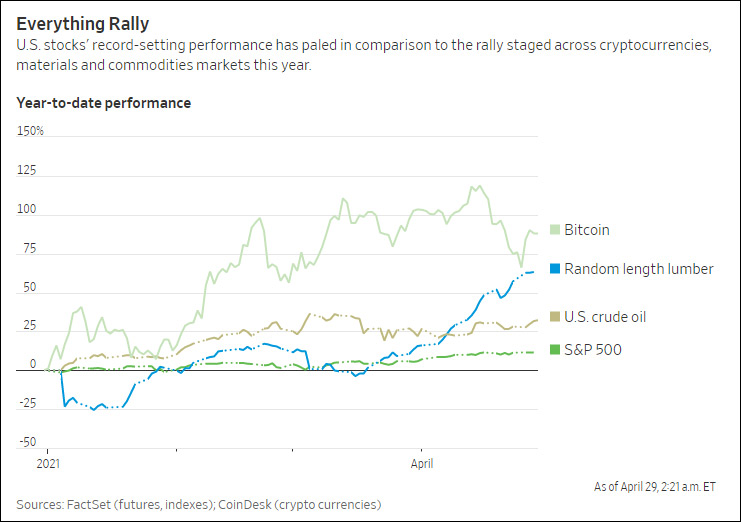Click the 75 y-axis label
Screen dimensions: 741x522
[x=24, y=249]
